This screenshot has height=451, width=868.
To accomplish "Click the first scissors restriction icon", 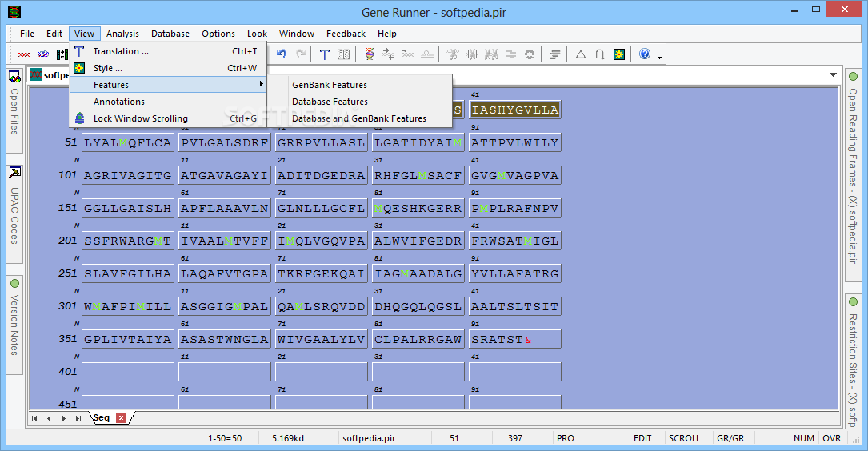I will coord(453,54).
